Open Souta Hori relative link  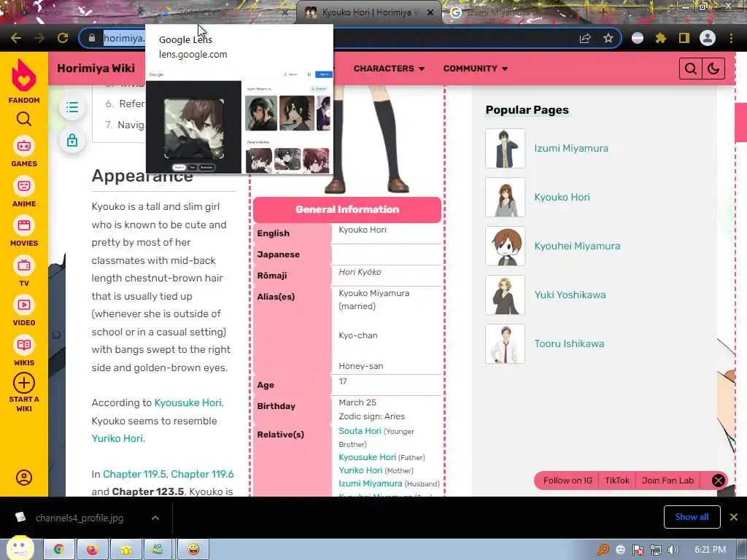pyautogui.click(x=360, y=431)
